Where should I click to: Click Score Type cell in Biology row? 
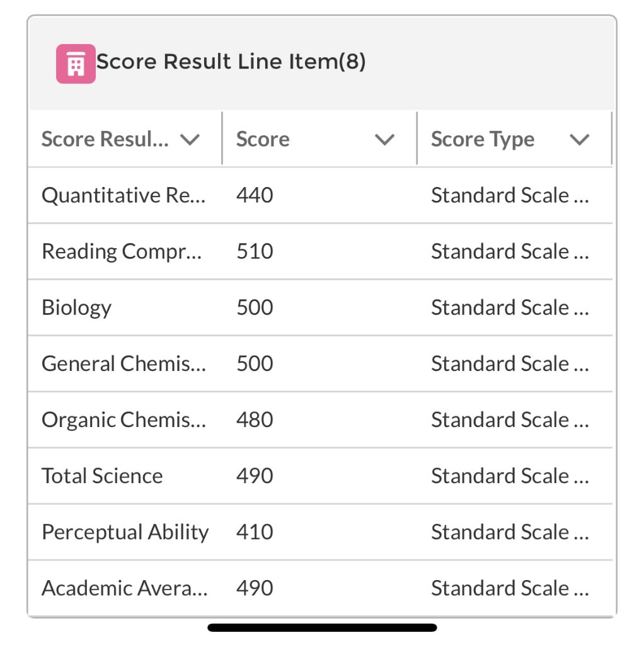510,307
